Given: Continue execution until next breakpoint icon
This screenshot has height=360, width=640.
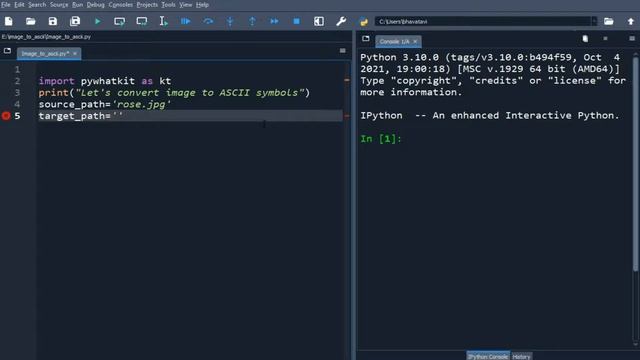Looking at the screenshot, I should pos(274,21).
